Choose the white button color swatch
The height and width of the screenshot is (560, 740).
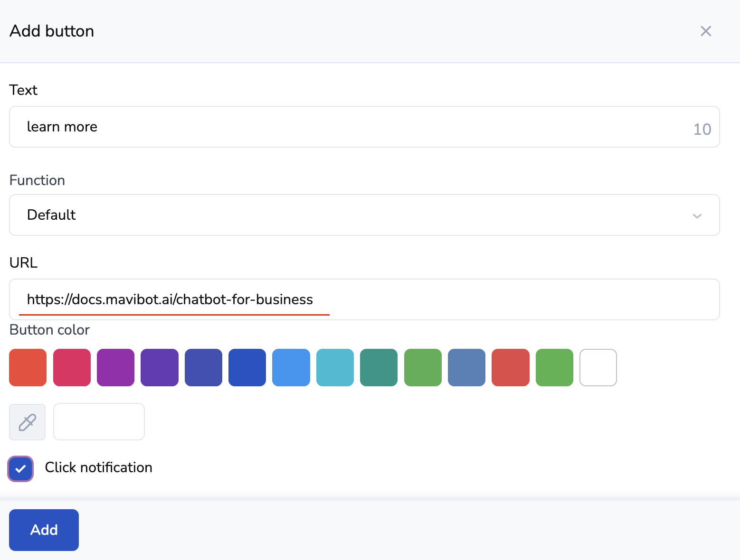pos(598,367)
